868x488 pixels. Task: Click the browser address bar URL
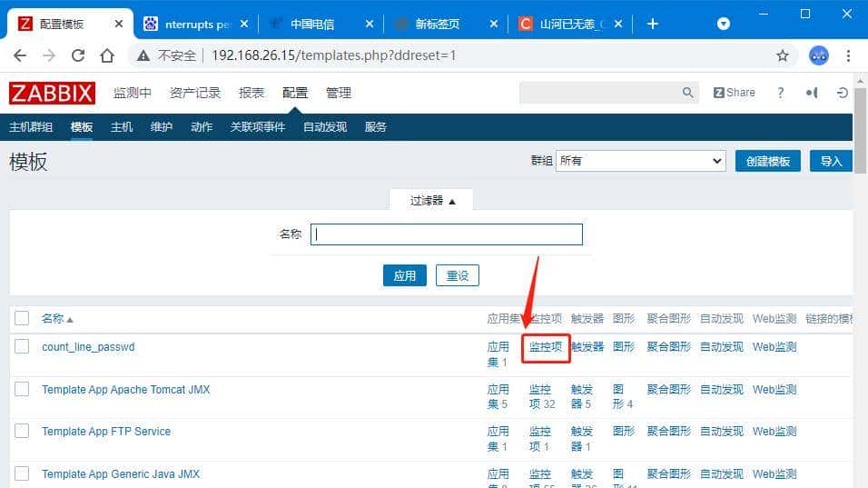pos(334,55)
